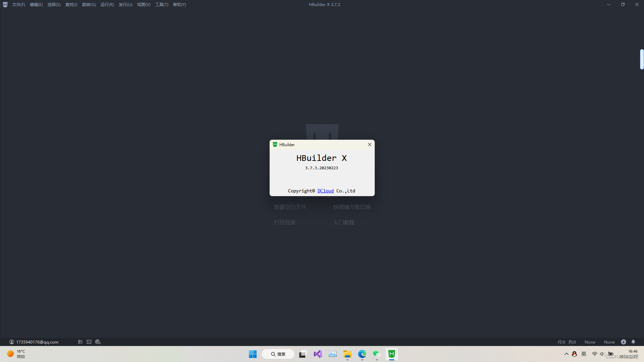
Task: Click the 1735940176@qq.com account label
Action: pyautogui.click(x=37, y=342)
